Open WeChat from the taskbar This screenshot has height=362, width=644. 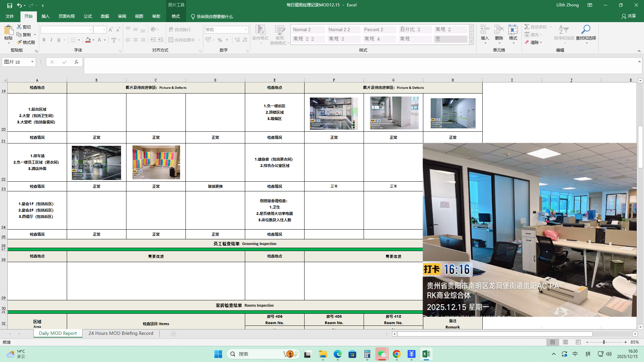(382, 354)
